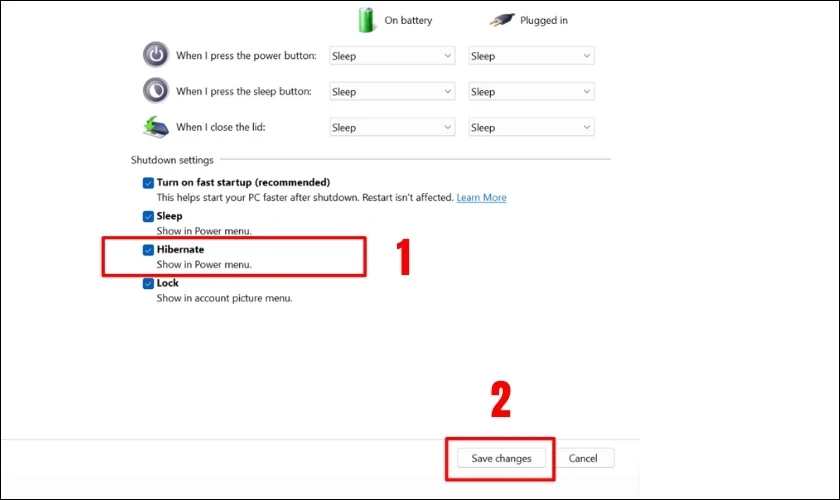Open the Learn More link
The height and width of the screenshot is (500, 840).
(481, 197)
